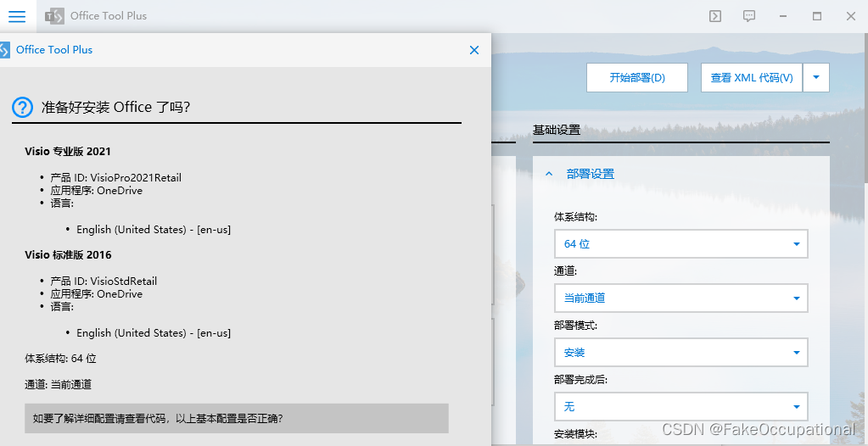
Task: Open the 体系结构 dropdown showing 64 位
Action: pyautogui.click(x=680, y=244)
